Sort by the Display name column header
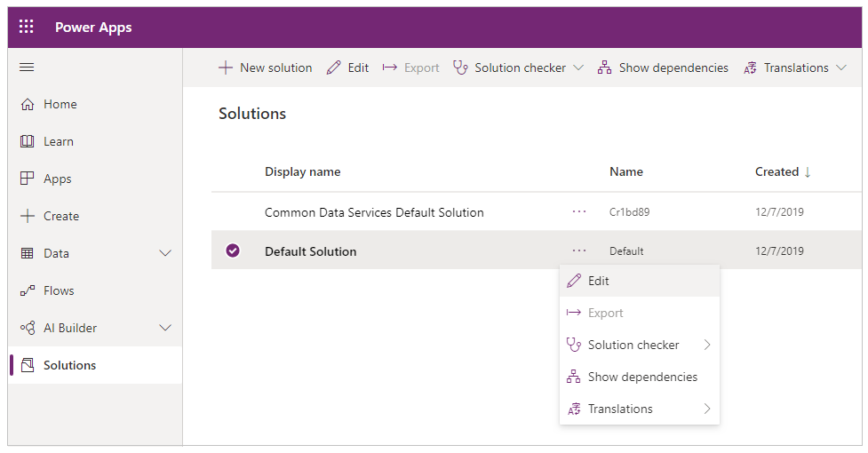The height and width of the screenshot is (453, 868). point(302,172)
